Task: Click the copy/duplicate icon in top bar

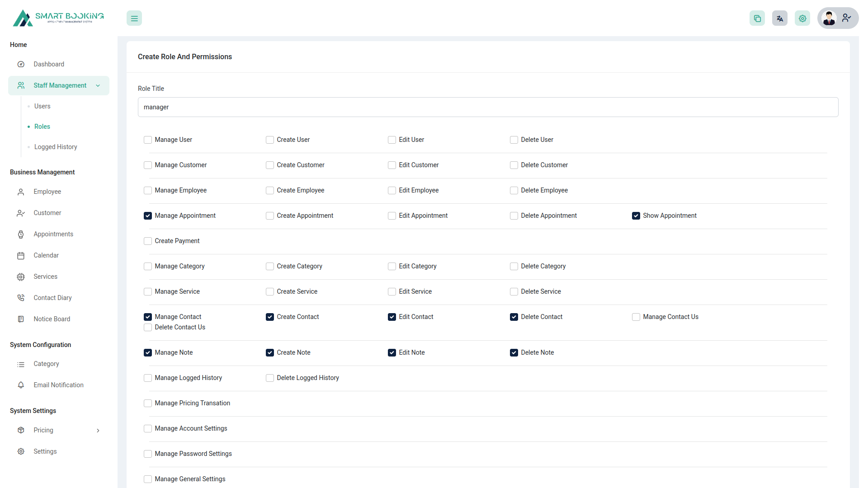Action: tap(757, 18)
